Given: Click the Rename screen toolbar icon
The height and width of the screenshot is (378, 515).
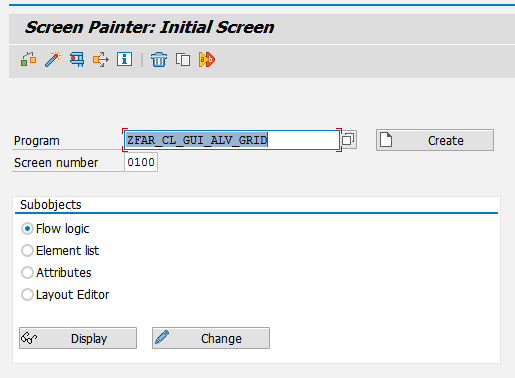Looking at the screenshot, I should coord(207,60).
